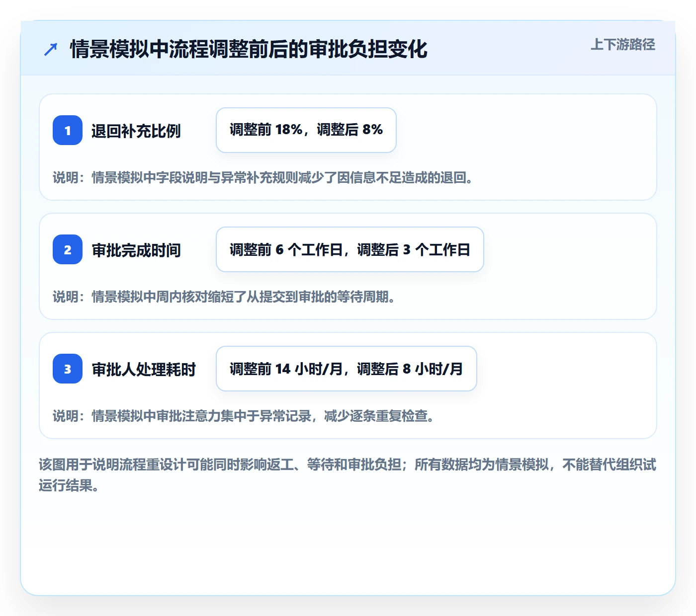Viewport: 696px width, 616px height.
Task: Click the value box 调整前 18%，调整后 8%
Action: click(x=306, y=130)
